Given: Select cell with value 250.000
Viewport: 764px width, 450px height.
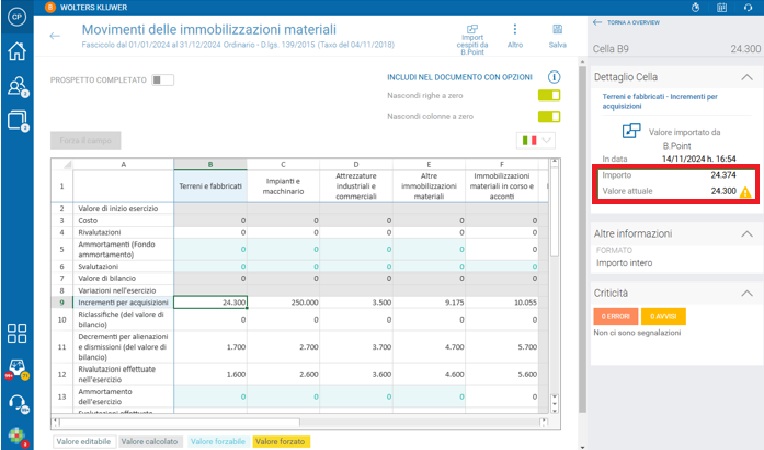Looking at the screenshot, I should [283, 302].
